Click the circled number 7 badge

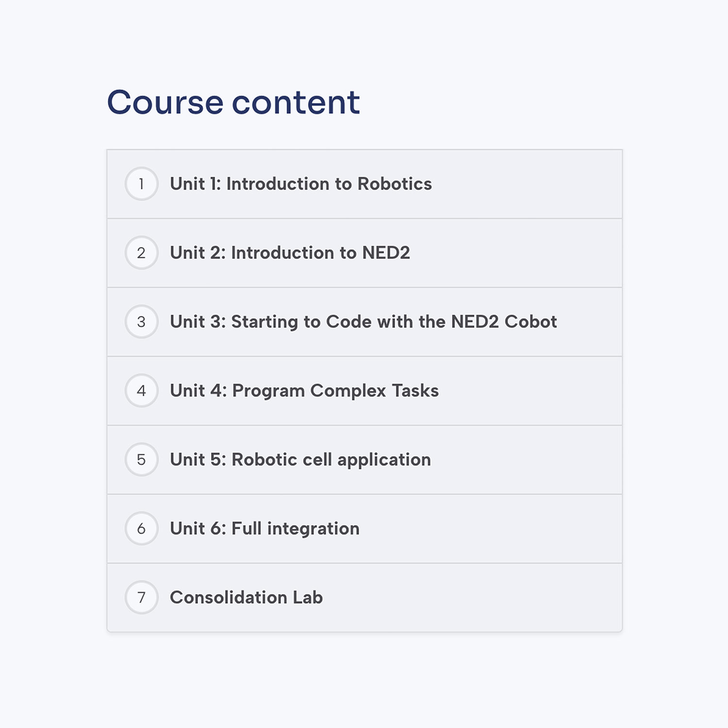[x=141, y=597]
